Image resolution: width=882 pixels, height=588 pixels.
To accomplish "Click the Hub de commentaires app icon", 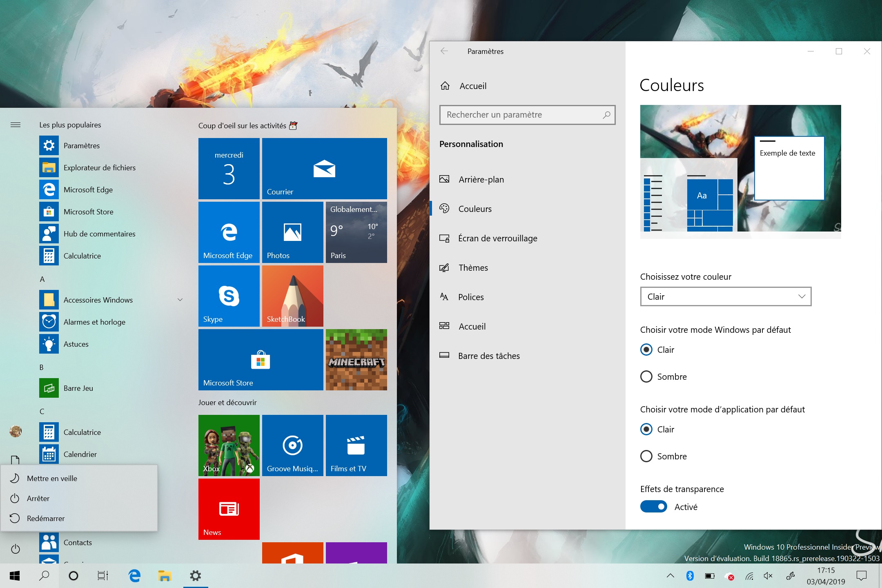I will (x=49, y=234).
